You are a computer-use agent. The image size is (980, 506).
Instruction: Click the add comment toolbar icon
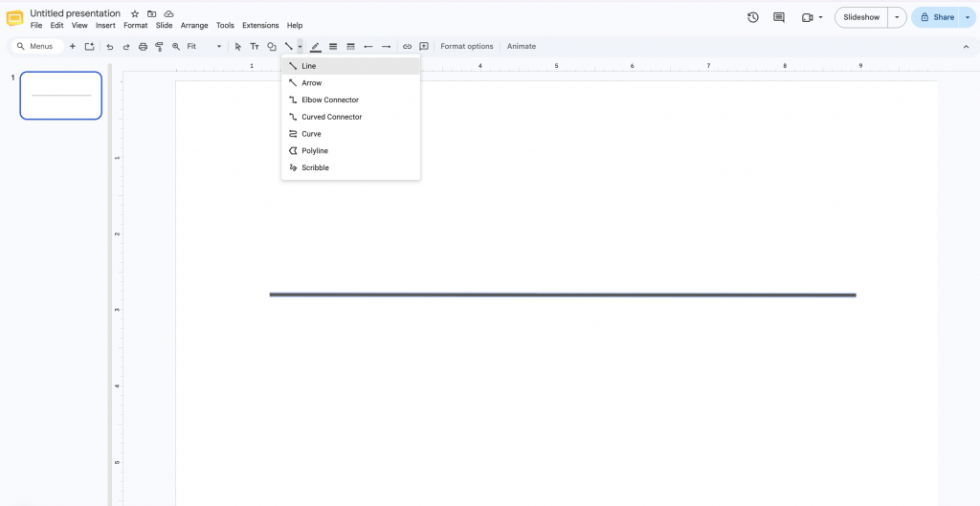click(x=424, y=46)
